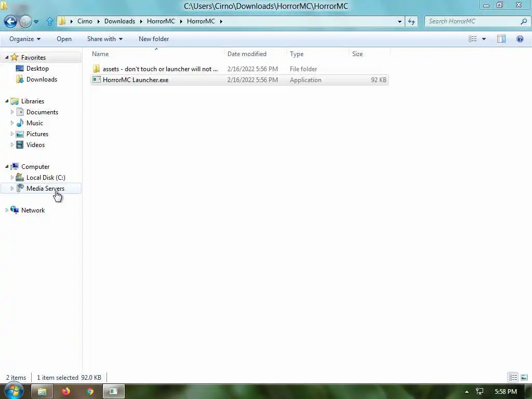Image resolution: width=532 pixels, height=399 pixels.
Task: Open the Documents library
Action: tap(42, 112)
